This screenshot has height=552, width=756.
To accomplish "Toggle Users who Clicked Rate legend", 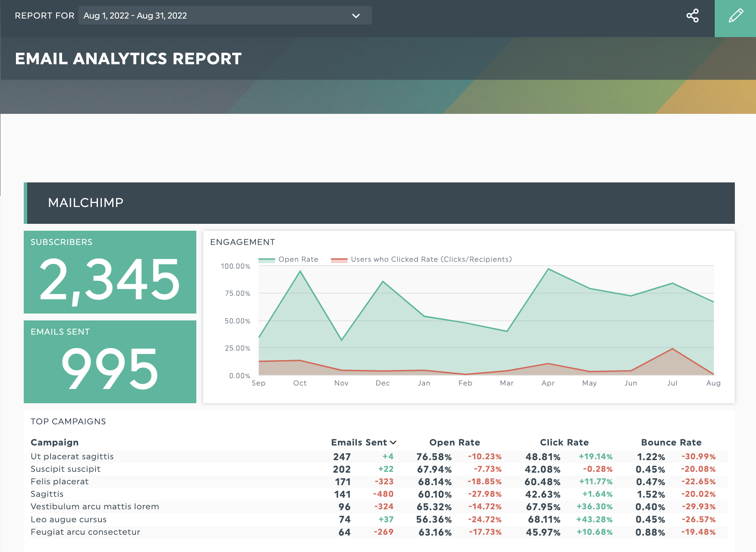I will (x=431, y=259).
